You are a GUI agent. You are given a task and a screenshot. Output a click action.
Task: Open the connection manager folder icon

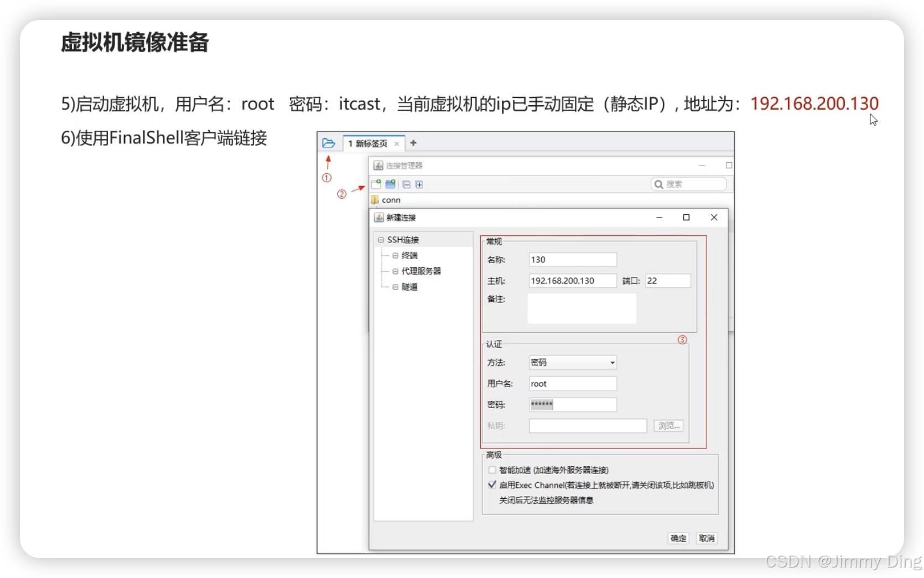[x=329, y=143]
